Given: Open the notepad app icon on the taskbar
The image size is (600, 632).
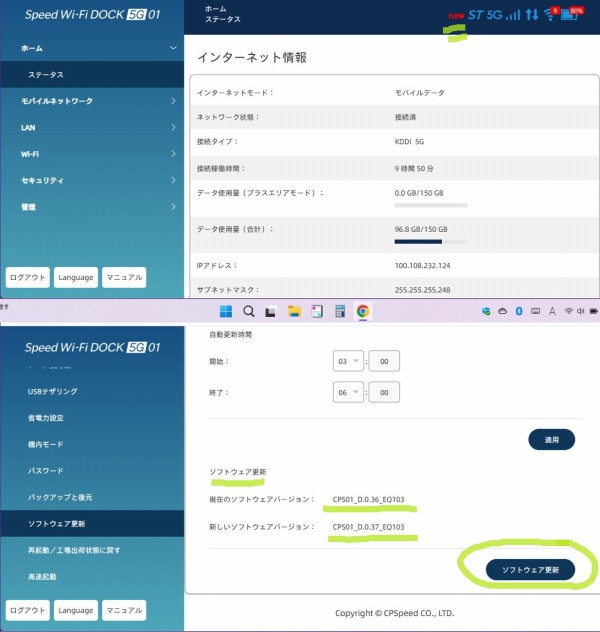Looking at the screenshot, I should pyautogui.click(x=317, y=311).
